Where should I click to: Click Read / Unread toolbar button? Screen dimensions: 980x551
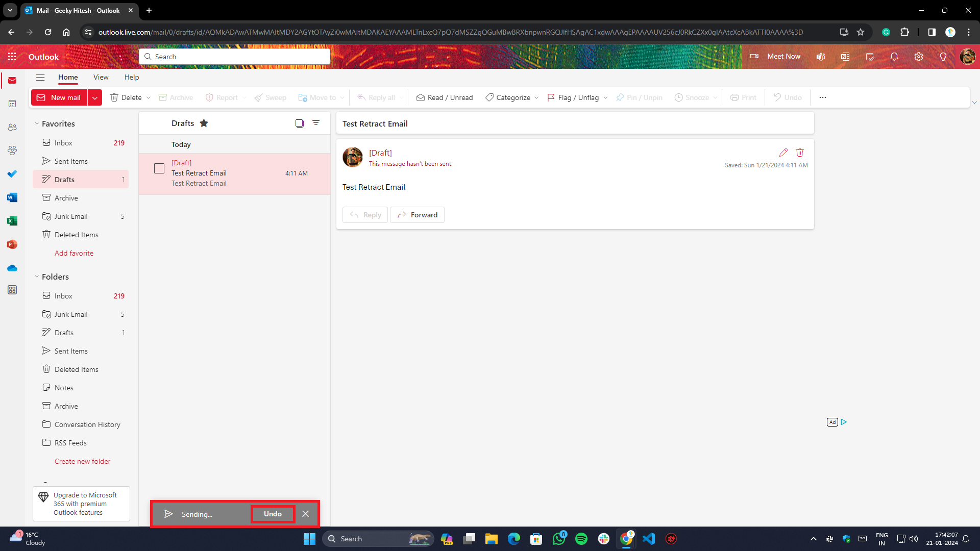[445, 97]
